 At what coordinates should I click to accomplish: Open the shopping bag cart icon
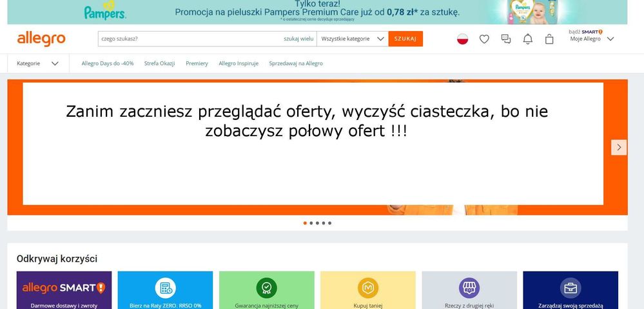pyautogui.click(x=549, y=39)
